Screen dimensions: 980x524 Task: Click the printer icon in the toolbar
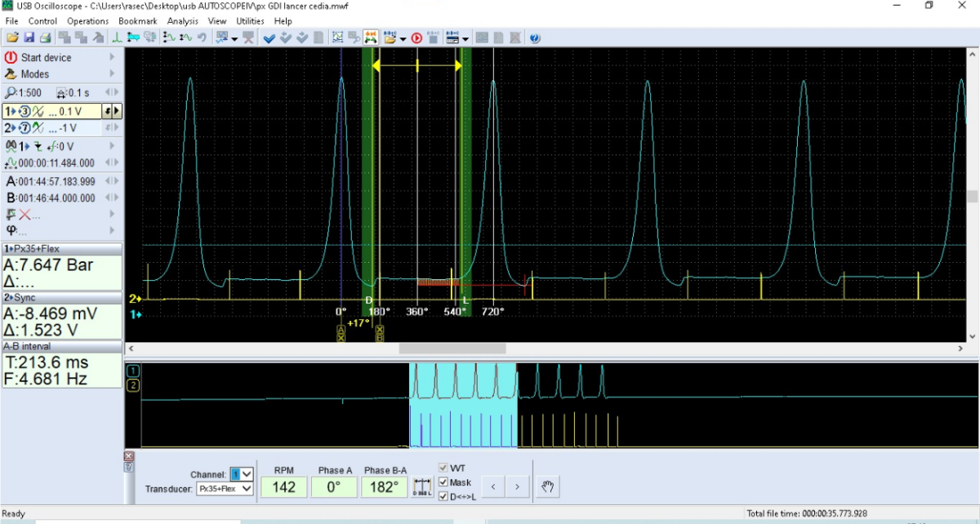46,38
